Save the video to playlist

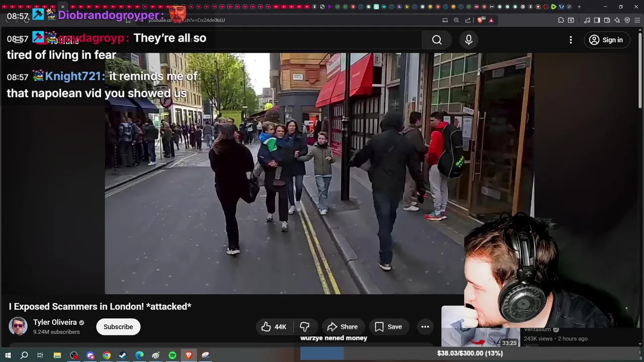point(388,327)
